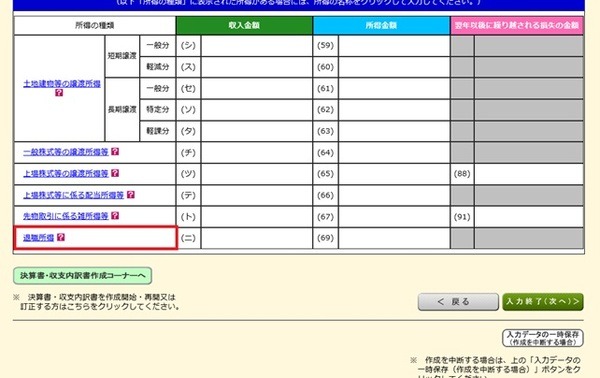
Task: Click 所得金額 field numbered (60)
Action: [x=394, y=67]
